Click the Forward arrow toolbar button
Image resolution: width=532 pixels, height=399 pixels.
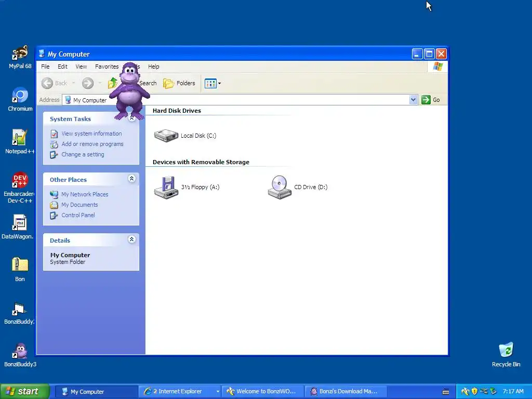pyautogui.click(x=88, y=83)
